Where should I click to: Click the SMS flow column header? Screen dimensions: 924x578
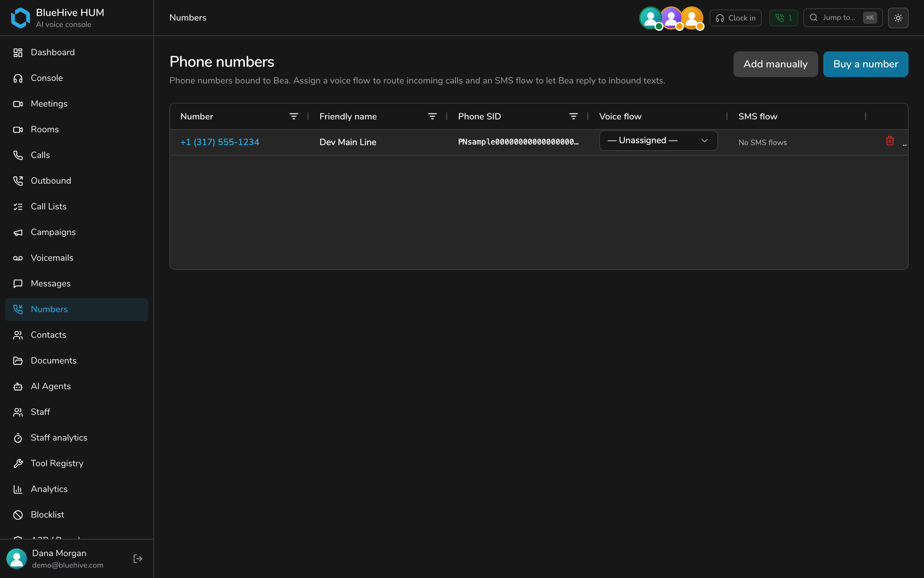(x=757, y=116)
